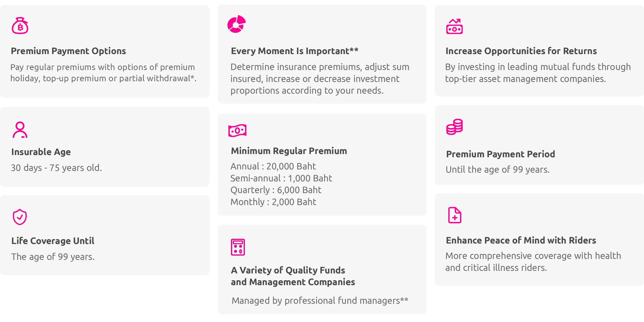Click the shield checkmark icon
The image size is (644, 322).
point(20,217)
